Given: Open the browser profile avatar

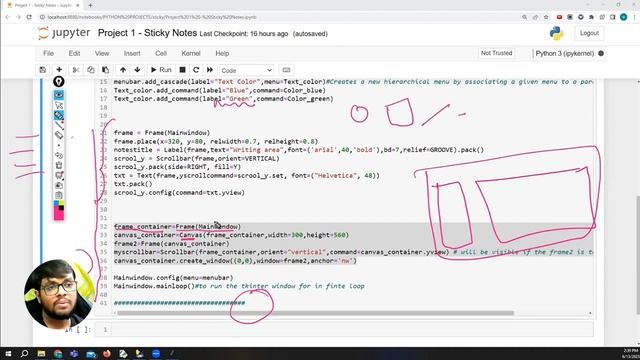Looking at the screenshot, I should pyautogui.click(x=623, y=17).
